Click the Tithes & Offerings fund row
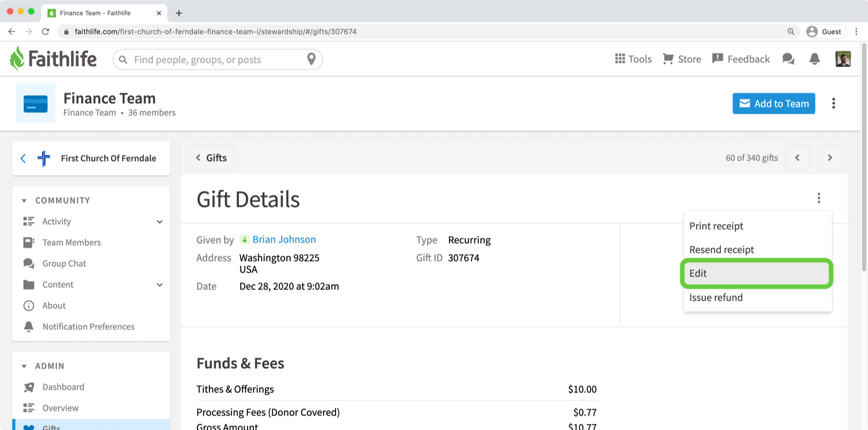The height and width of the screenshot is (430, 868). [396, 389]
